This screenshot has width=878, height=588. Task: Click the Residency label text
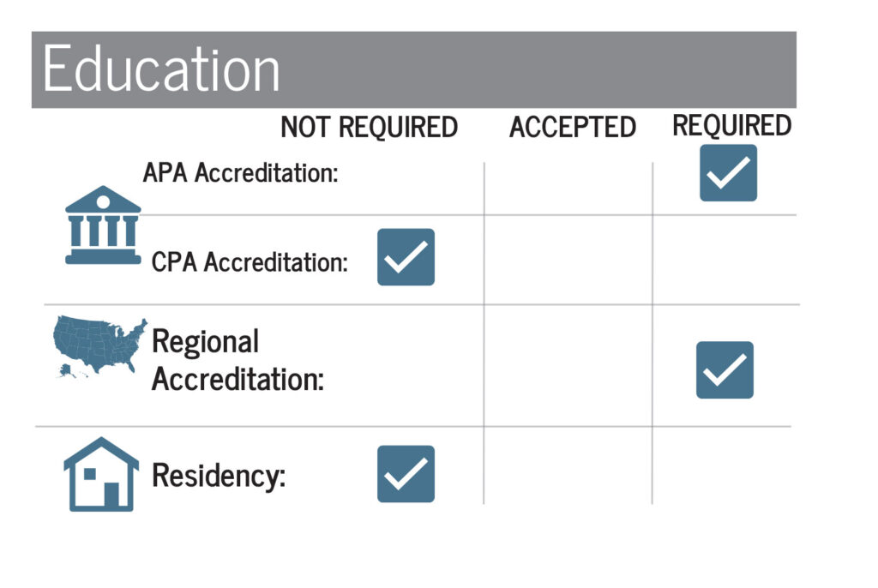[219, 476]
